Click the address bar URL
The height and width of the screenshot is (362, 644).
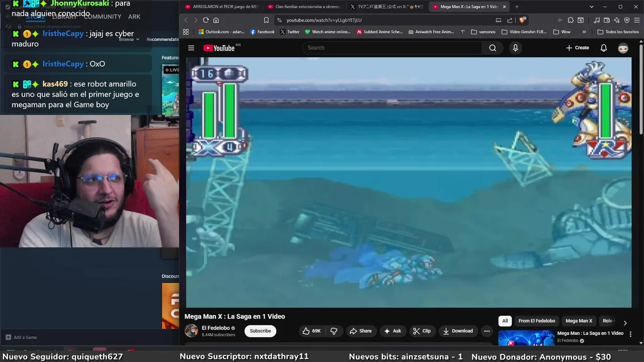tap(324, 20)
